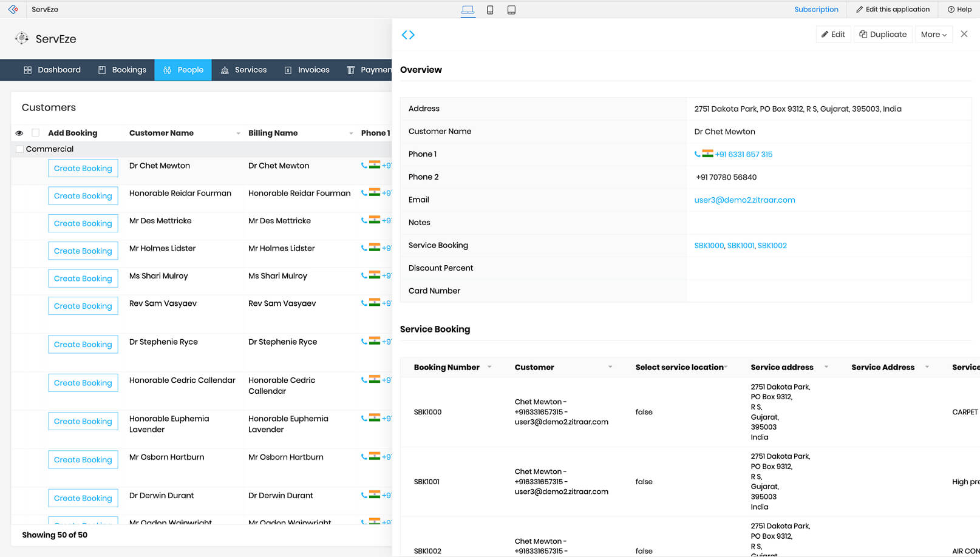
Task: Open the Customer Name column sort dropdown
Action: coord(239,132)
